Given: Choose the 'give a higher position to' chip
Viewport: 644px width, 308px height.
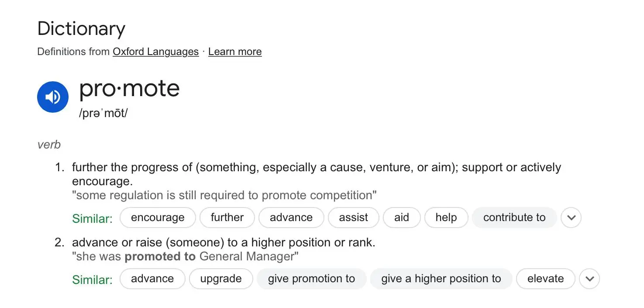Looking at the screenshot, I should pyautogui.click(x=441, y=279).
